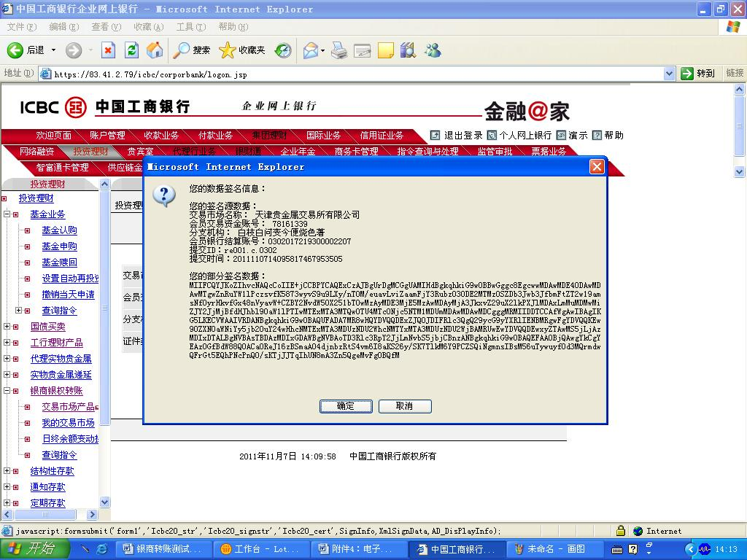Viewport: 747px width, 560px height.
Task: Expand the 工行理财产品 tree node
Action: click(x=7, y=343)
